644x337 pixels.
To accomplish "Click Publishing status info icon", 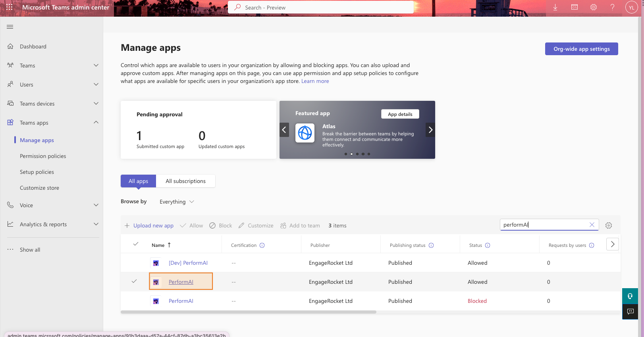I will click(431, 245).
